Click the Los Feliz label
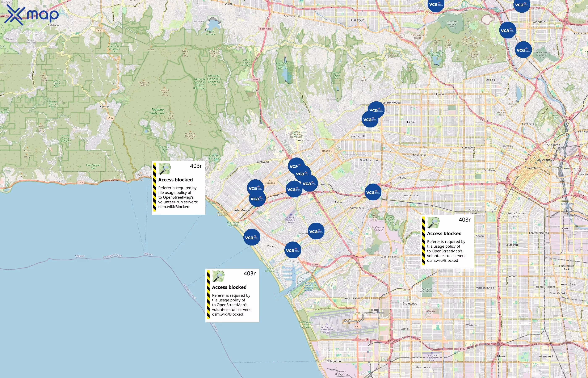 point(490,80)
